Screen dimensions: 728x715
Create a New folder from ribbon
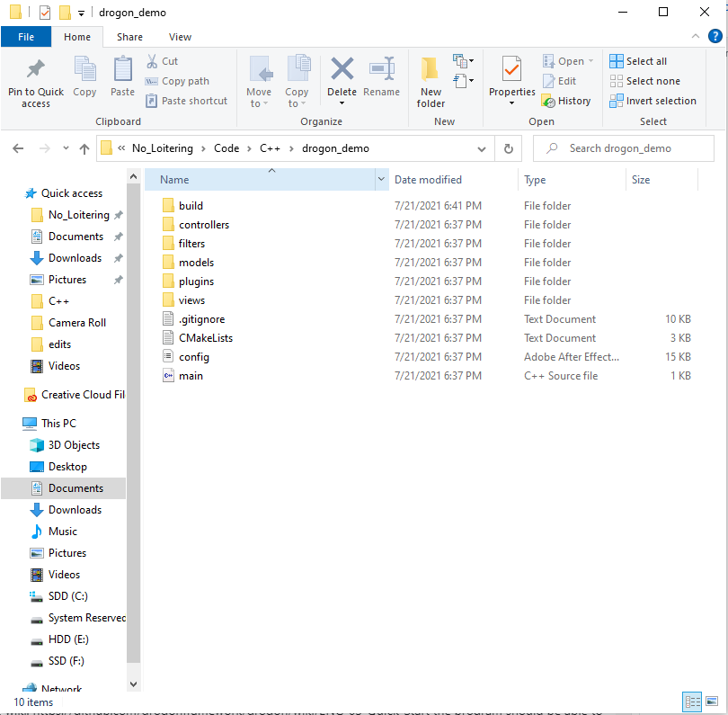point(431,83)
